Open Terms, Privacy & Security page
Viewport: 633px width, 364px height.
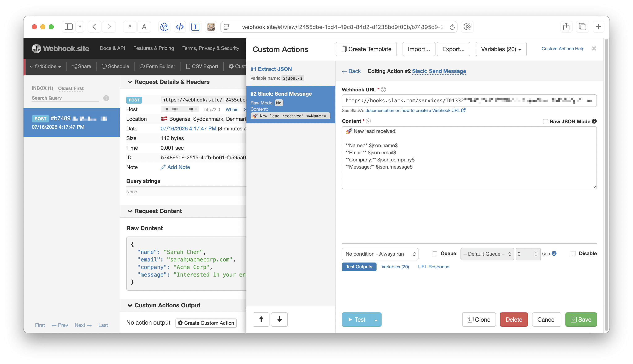211,48
